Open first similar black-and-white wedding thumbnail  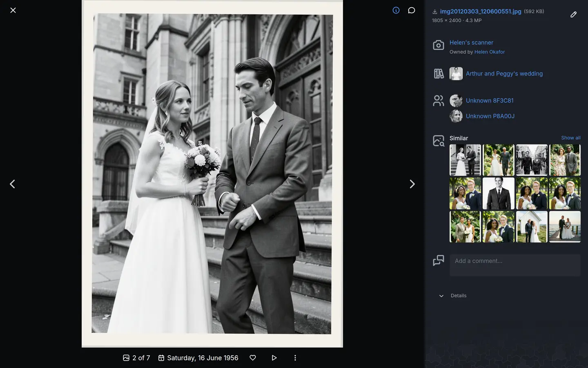(465, 160)
